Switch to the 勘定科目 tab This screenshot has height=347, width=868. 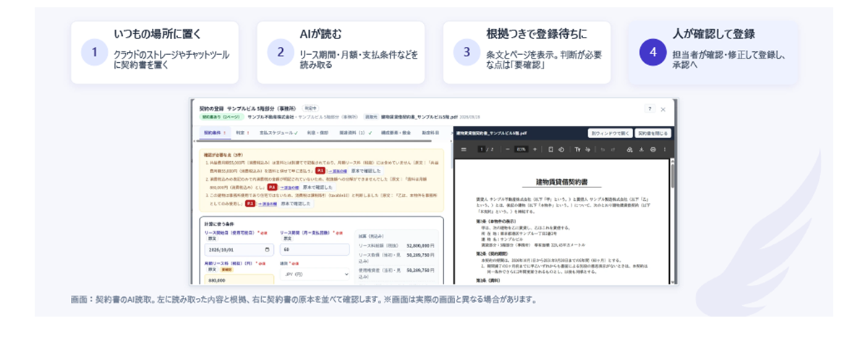430,133
